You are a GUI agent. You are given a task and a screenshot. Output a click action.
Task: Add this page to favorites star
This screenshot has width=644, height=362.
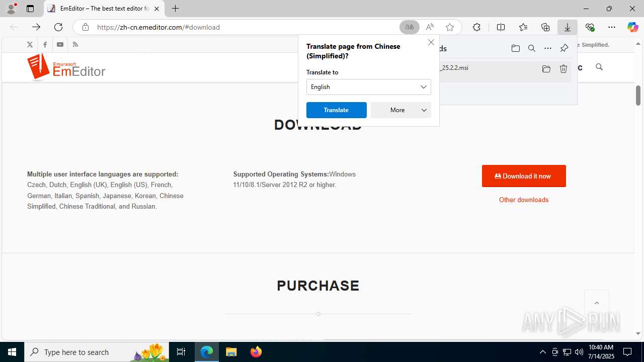tap(450, 27)
